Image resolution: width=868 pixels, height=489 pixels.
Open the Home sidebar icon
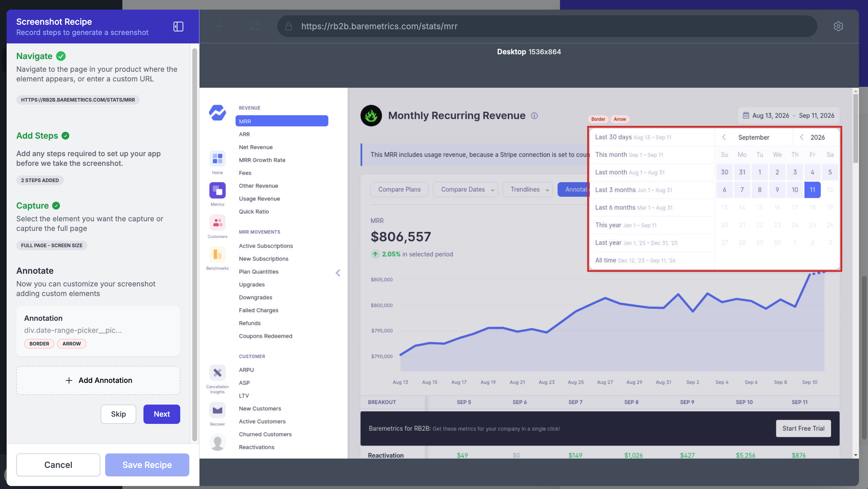(217, 158)
